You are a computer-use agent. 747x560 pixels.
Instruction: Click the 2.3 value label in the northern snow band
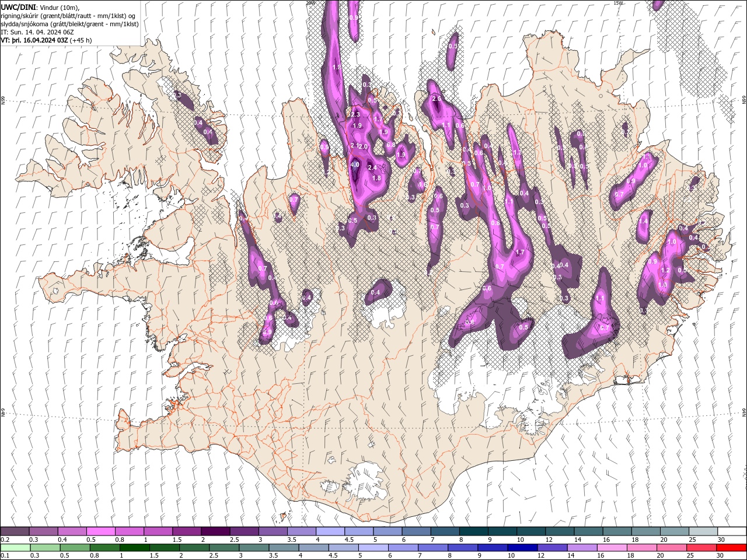click(355, 114)
